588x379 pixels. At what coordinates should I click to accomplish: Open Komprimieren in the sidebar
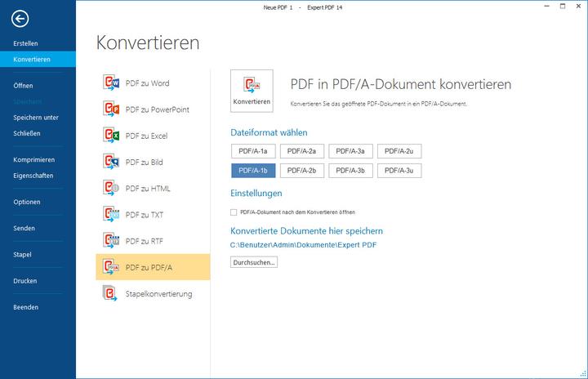click(34, 160)
